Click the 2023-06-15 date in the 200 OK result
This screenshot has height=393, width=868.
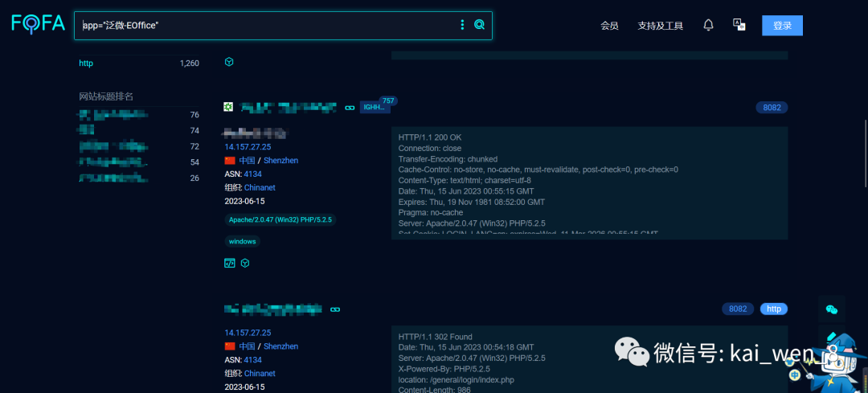pyautogui.click(x=244, y=201)
